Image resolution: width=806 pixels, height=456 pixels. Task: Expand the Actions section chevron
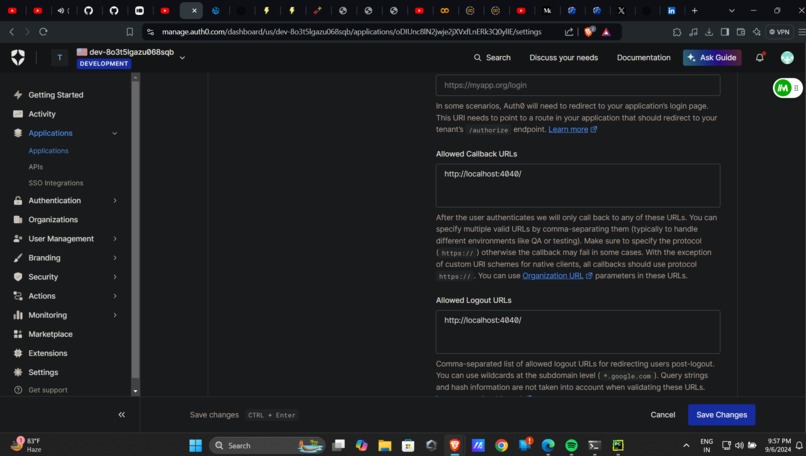pos(115,296)
